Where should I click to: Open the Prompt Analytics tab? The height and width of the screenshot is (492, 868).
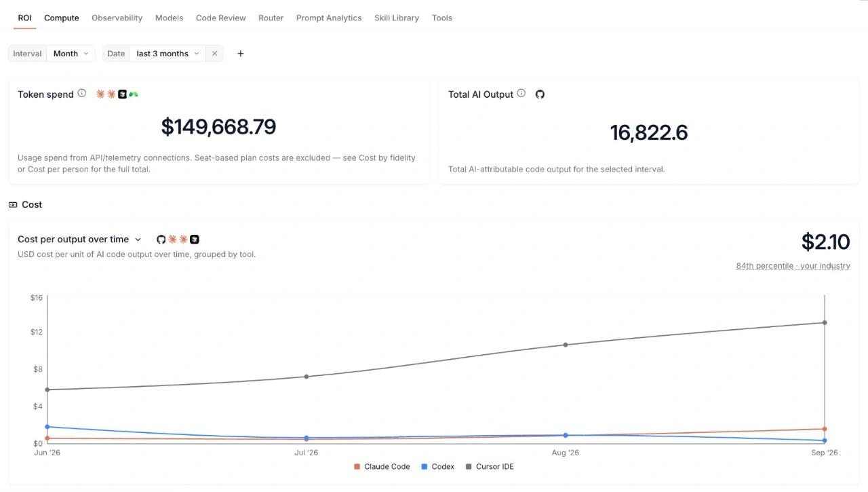[x=329, y=18]
